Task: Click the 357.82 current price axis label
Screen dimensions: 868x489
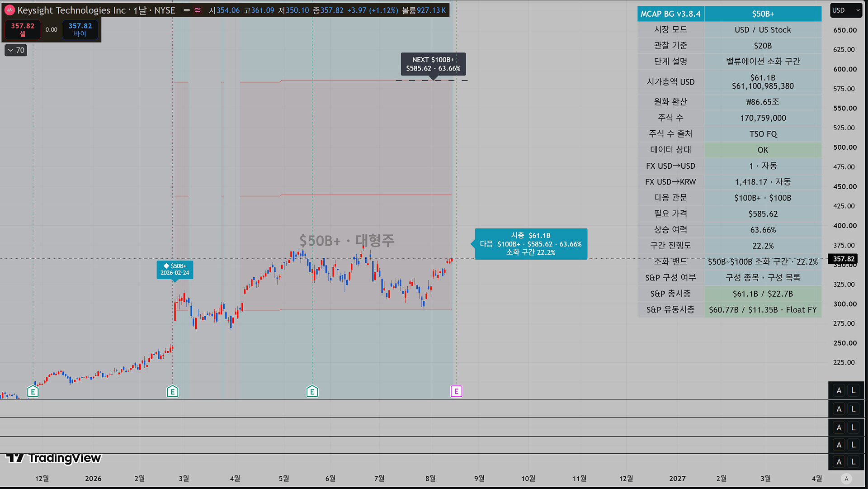Action: point(844,259)
